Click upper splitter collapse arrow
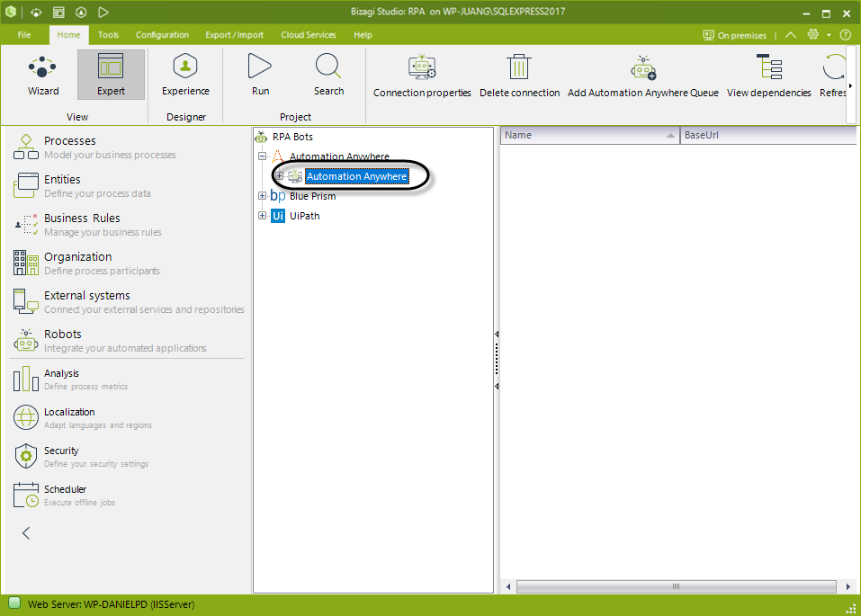The height and width of the screenshot is (616, 861). (x=497, y=334)
